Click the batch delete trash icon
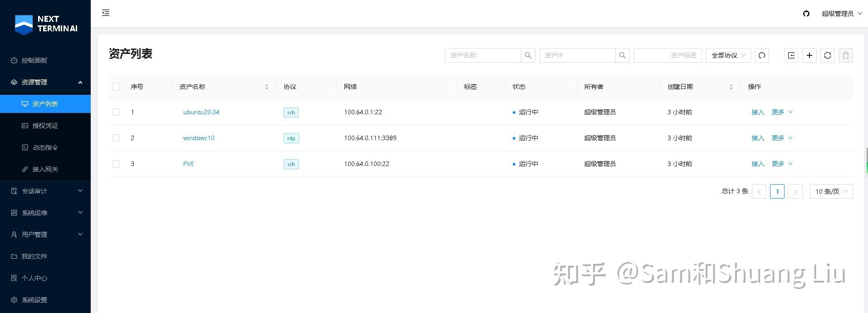The image size is (868, 313). point(846,55)
